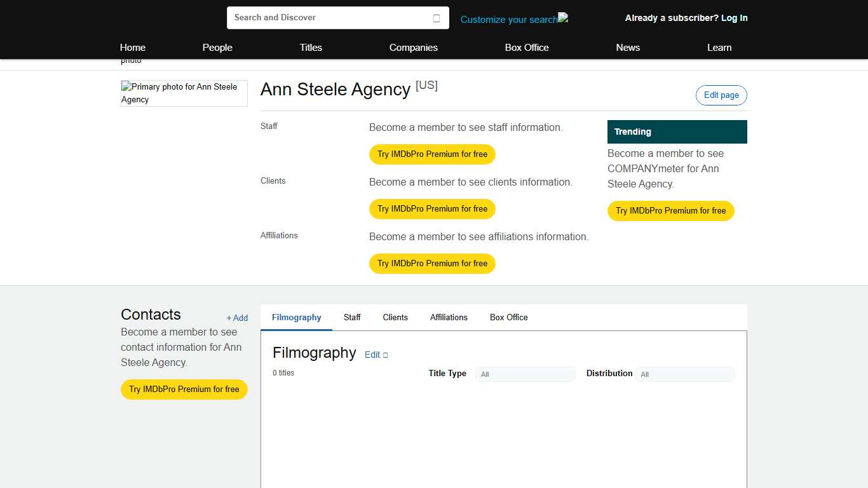Screen dimensions: 868x488
Task: Navigate to People in the top menu
Action: pos(217,48)
